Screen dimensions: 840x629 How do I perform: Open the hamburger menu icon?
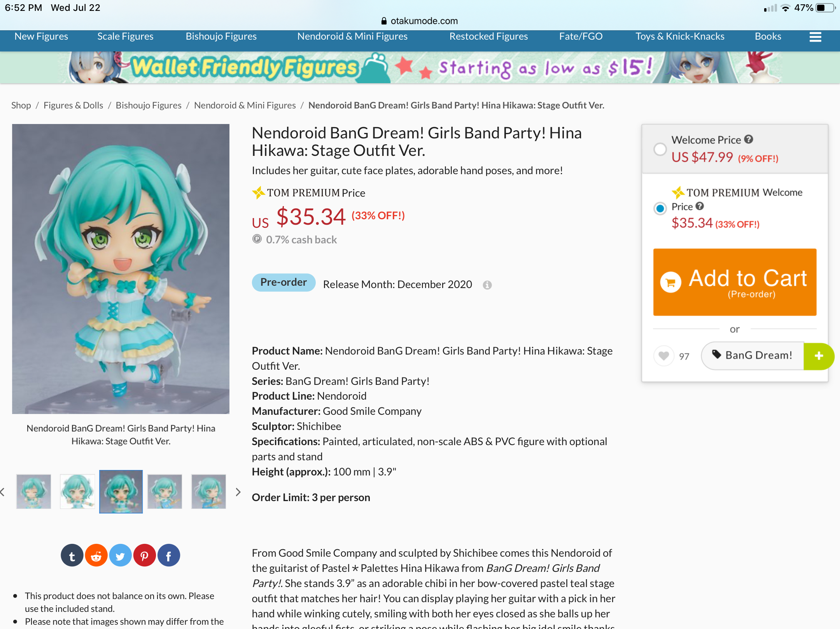click(x=815, y=37)
